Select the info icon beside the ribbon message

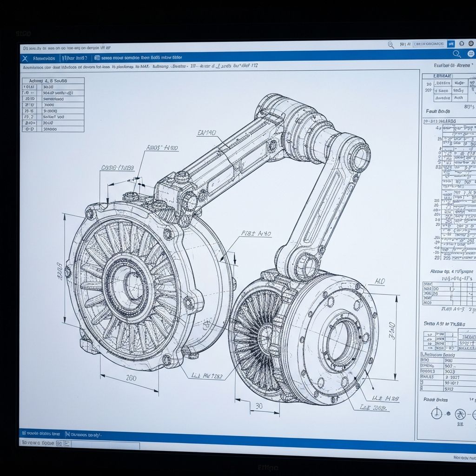coord(96,58)
